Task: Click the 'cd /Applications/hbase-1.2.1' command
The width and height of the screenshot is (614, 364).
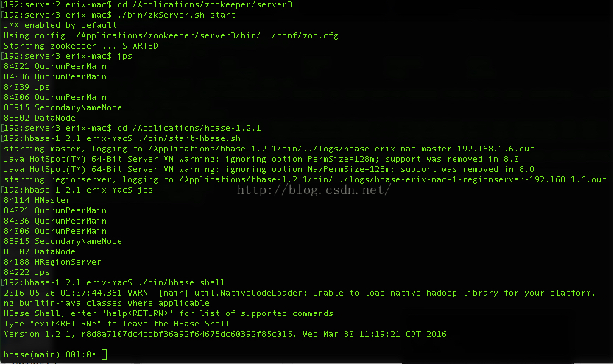Action: point(188,128)
